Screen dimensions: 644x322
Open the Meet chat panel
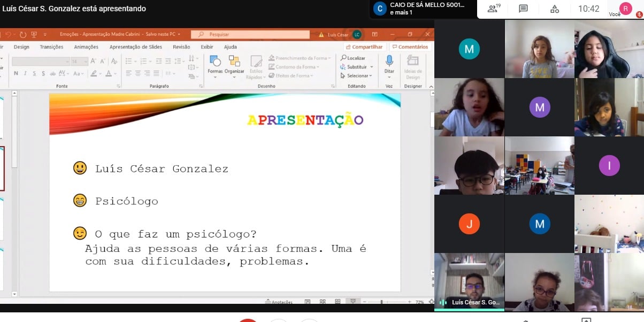[523, 9]
